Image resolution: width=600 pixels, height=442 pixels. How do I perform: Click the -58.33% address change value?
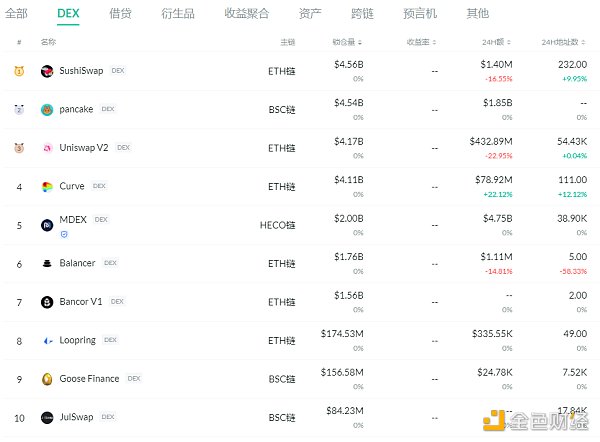pyautogui.click(x=573, y=271)
